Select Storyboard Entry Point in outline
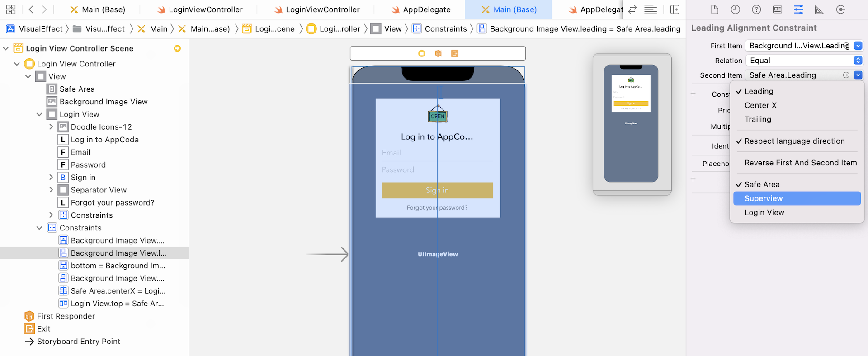The image size is (868, 356). pyautogui.click(x=78, y=342)
